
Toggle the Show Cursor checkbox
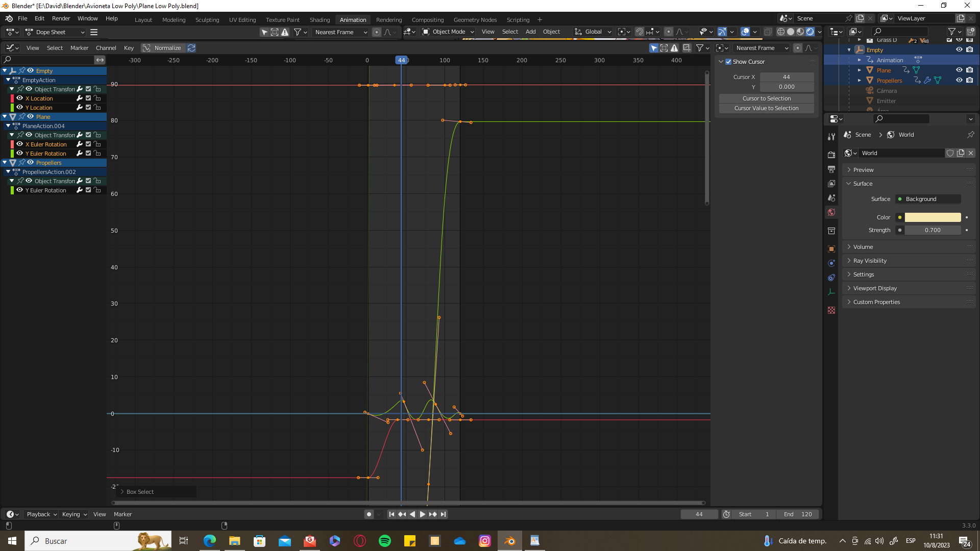(x=728, y=62)
